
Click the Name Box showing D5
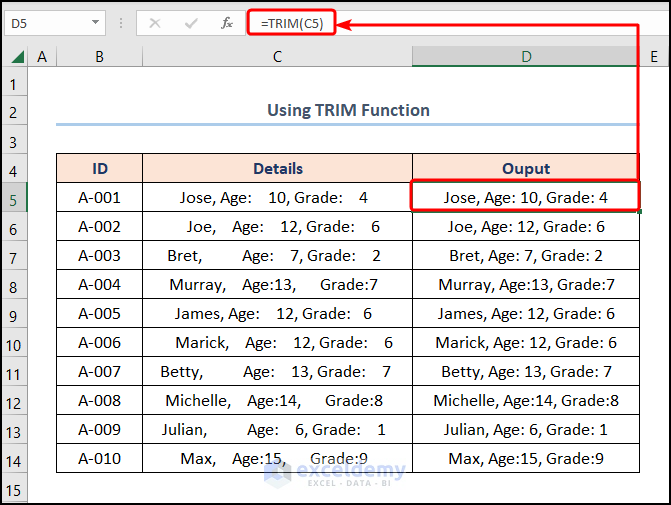pos(45,22)
